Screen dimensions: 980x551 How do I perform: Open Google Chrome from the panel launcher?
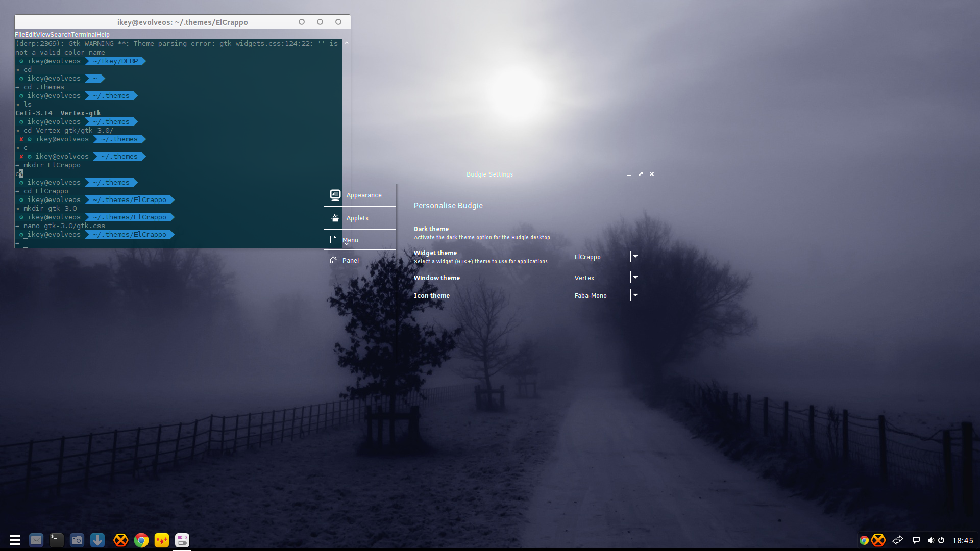141,540
